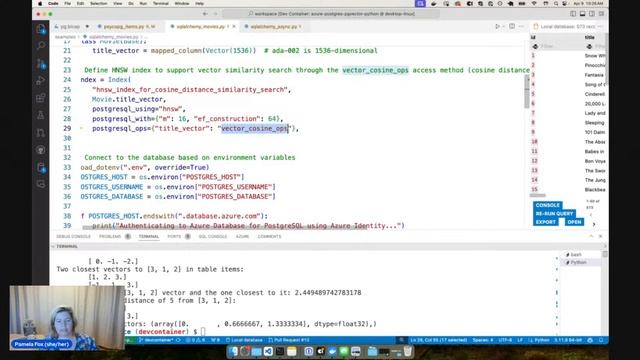Screen dimensions: 640x360
Task: Select result row Fantasia
Action: coord(568,75)
